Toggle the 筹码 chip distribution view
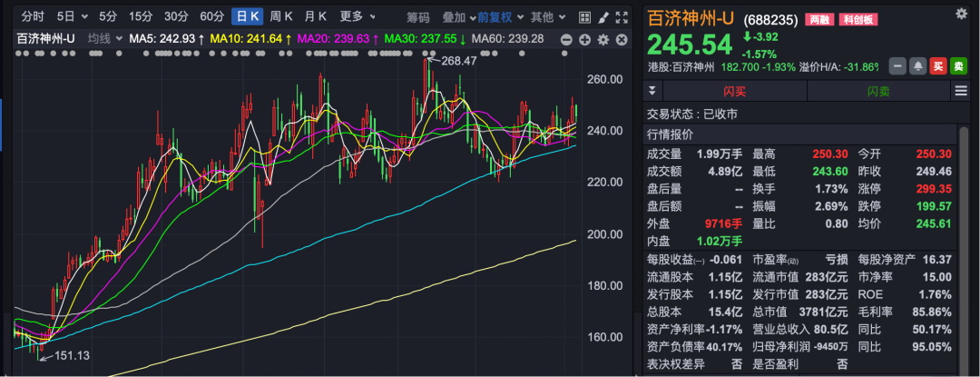Screen dimensions: 980x377 click(418, 17)
